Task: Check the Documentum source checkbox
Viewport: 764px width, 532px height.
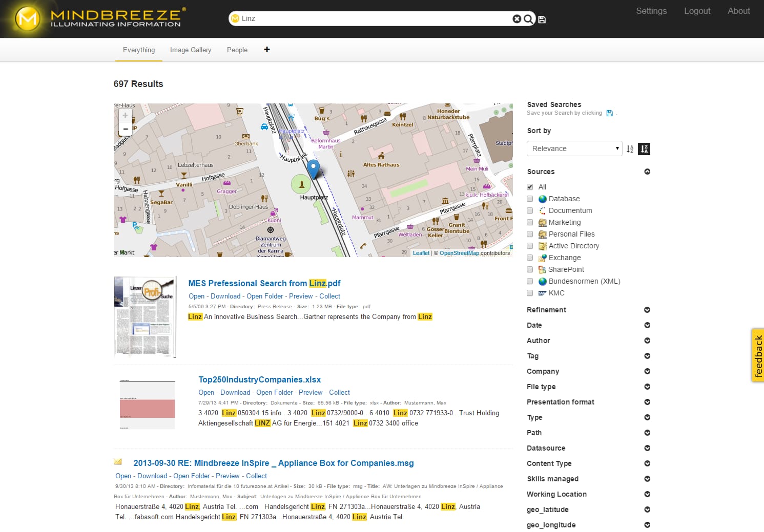Action: point(530,210)
